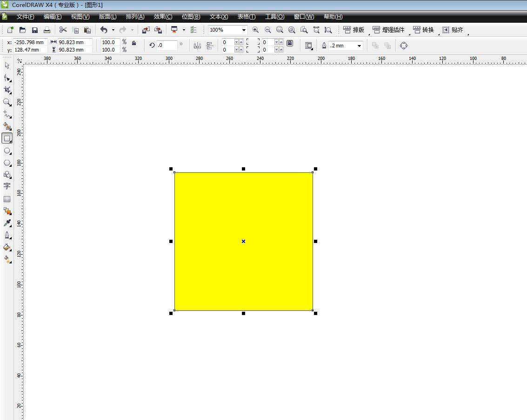
Task: Click the rotation angle input field
Action: (167, 46)
